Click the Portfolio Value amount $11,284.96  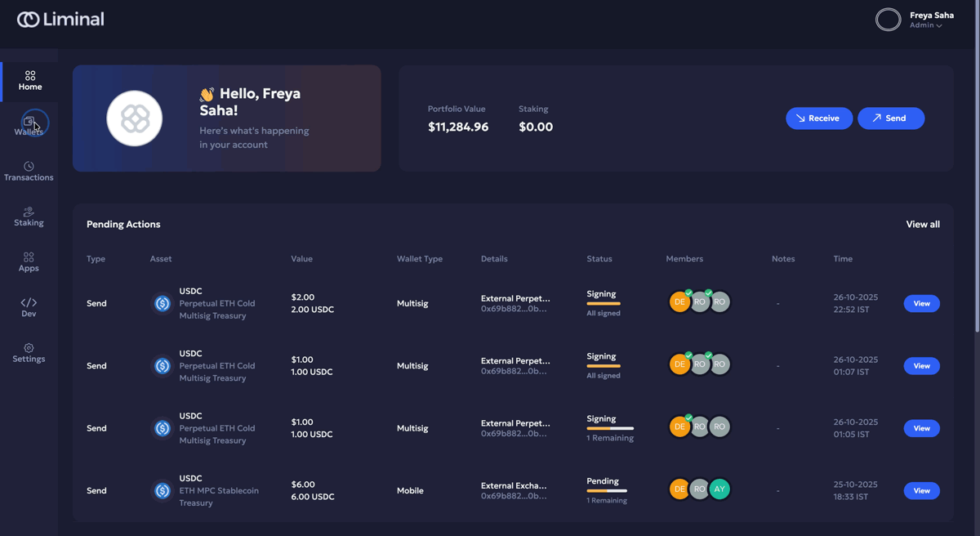[458, 127]
